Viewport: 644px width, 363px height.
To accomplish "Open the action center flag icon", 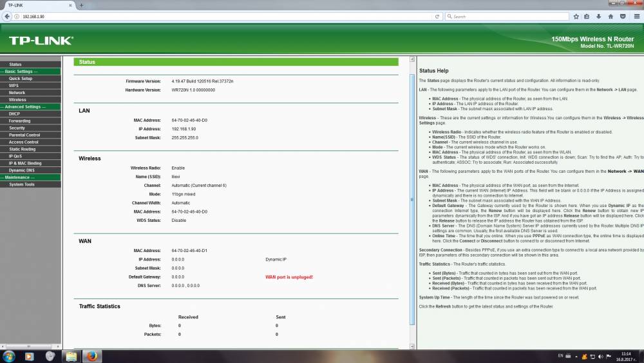I will pyautogui.click(x=609, y=357).
